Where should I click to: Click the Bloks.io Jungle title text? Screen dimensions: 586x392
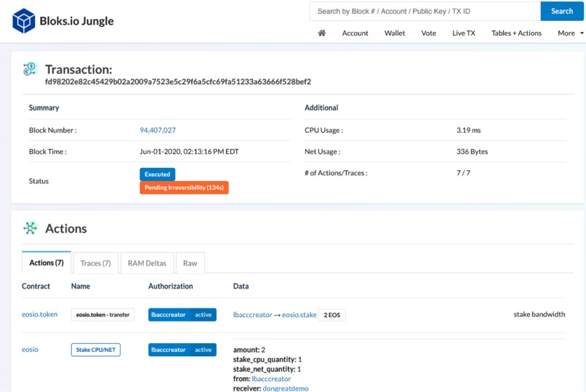pyautogui.click(x=76, y=21)
